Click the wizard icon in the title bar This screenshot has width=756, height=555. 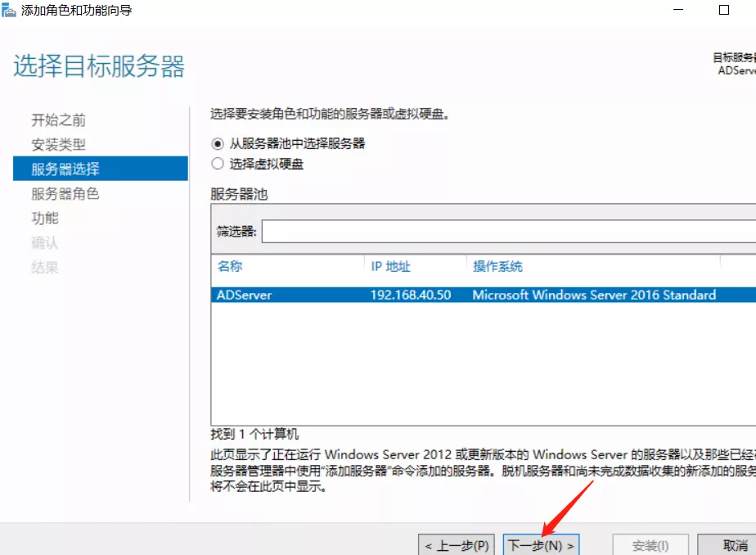pos(10,11)
